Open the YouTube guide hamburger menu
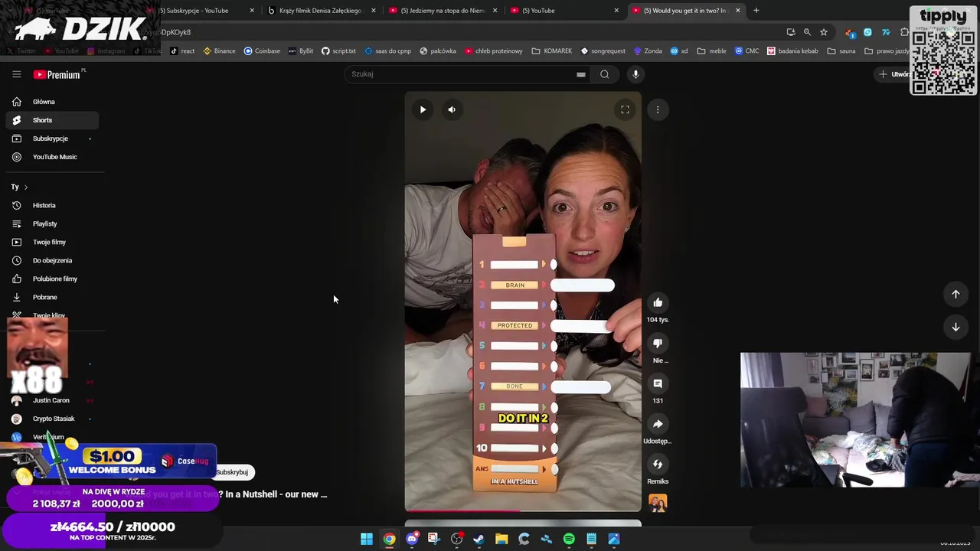The width and height of the screenshot is (980, 551). [16, 74]
